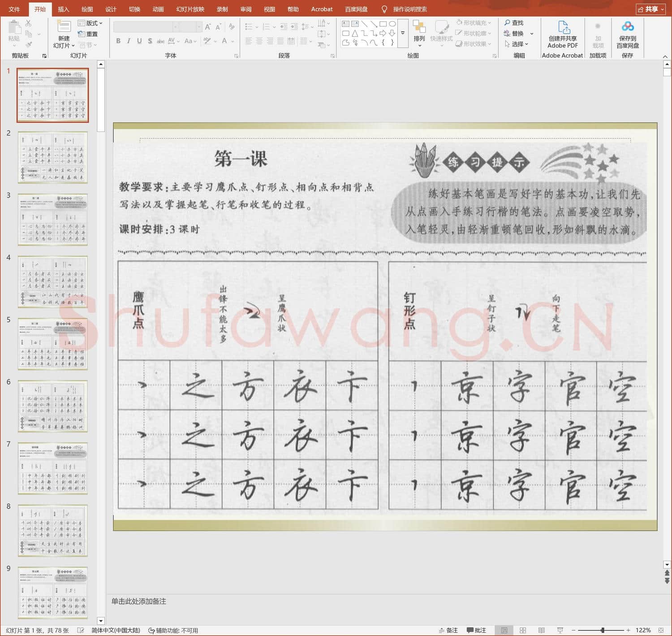Select the Right Arrow shape in gallery

(x=383, y=33)
